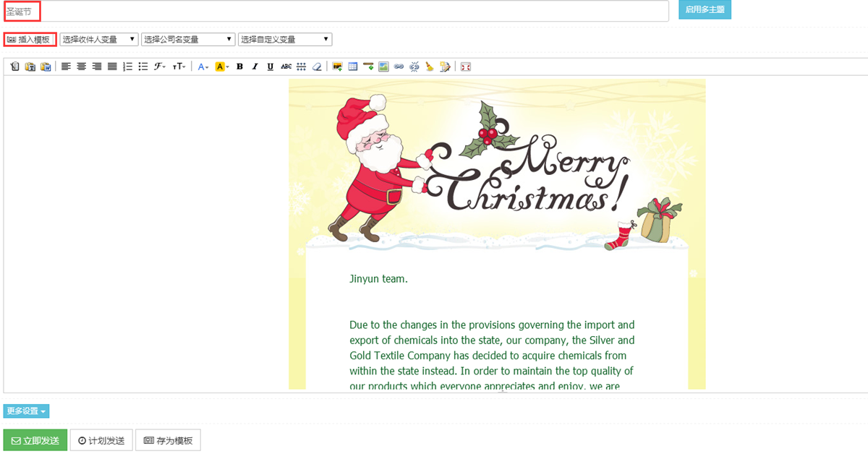
Task: Click the 立即发送 send button
Action: pos(35,440)
